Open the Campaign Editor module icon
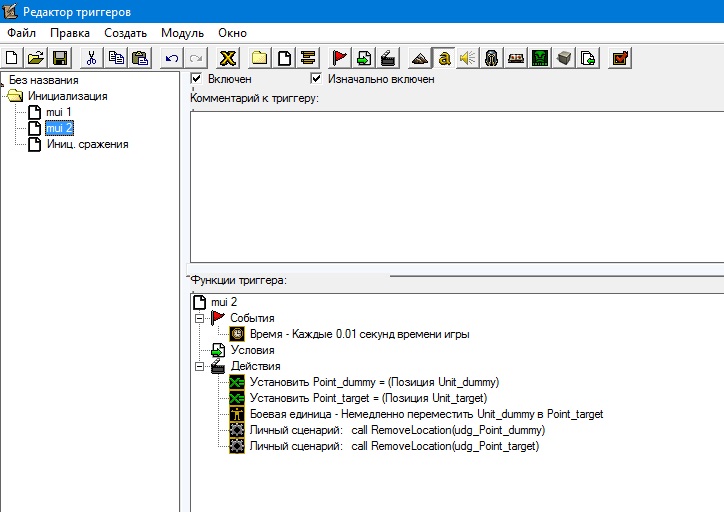This screenshot has width=724, height=512. pos(516,58)
